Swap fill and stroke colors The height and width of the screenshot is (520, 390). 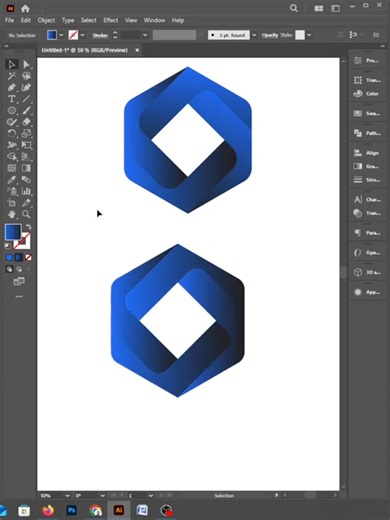29,227
